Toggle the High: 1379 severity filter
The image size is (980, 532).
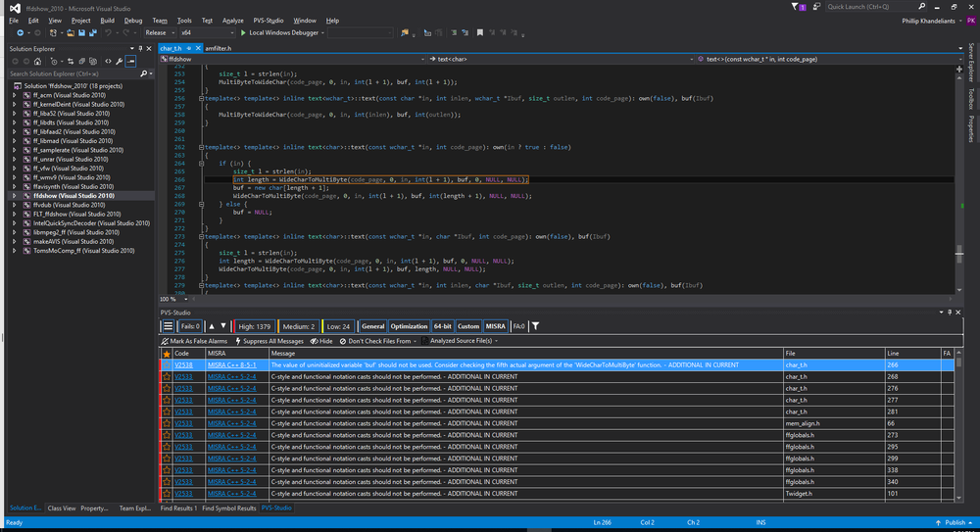click(x=254, y=326)
